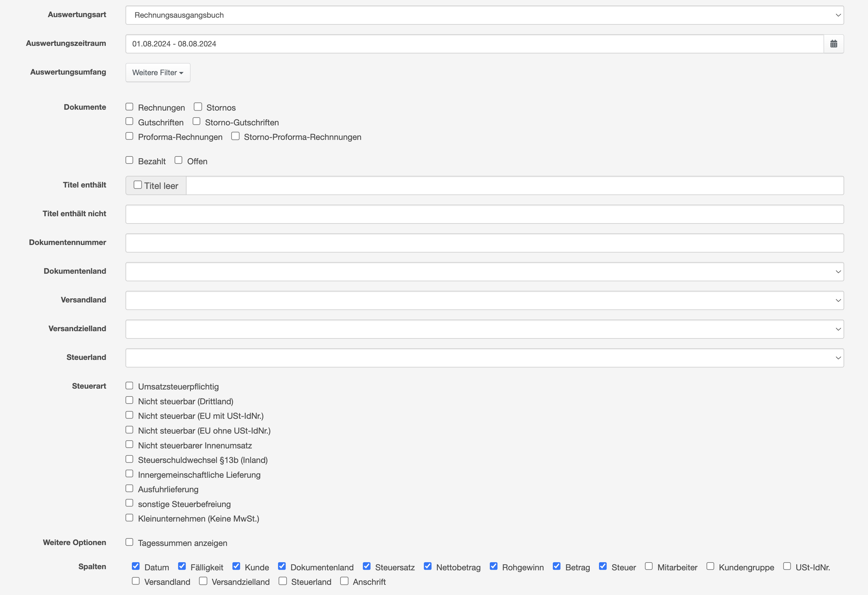868x595 pixels.
Task: Enable the Rechnungen checkbox
Action: coord(129,107)
